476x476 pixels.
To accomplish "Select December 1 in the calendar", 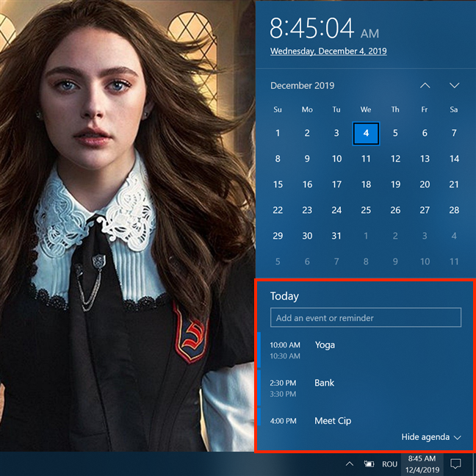I will [278, 133].
